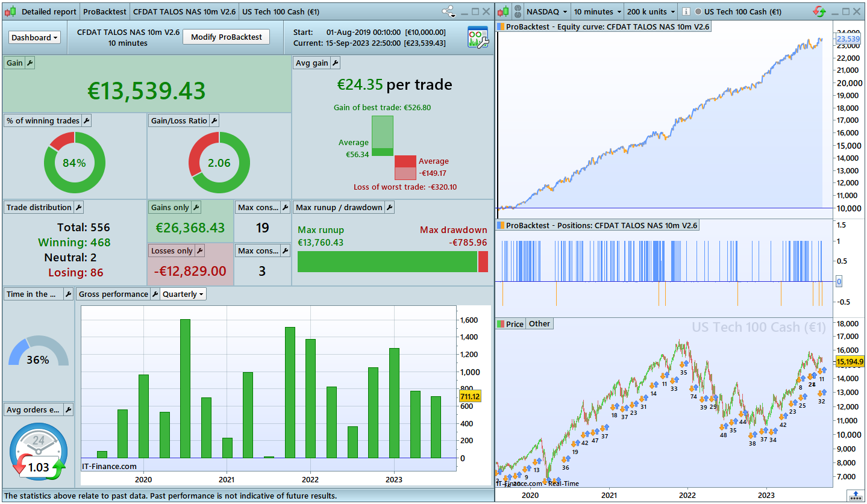This screenshot has height=504, width=867.
Task: Click the Gain/Loss Ratio header label
Action: [179, 120]
